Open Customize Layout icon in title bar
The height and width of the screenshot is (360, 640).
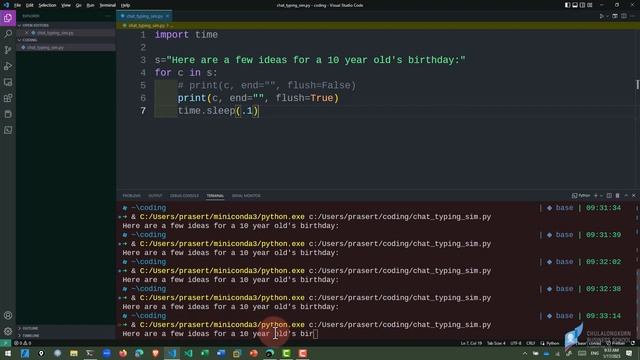pos(589,5)
